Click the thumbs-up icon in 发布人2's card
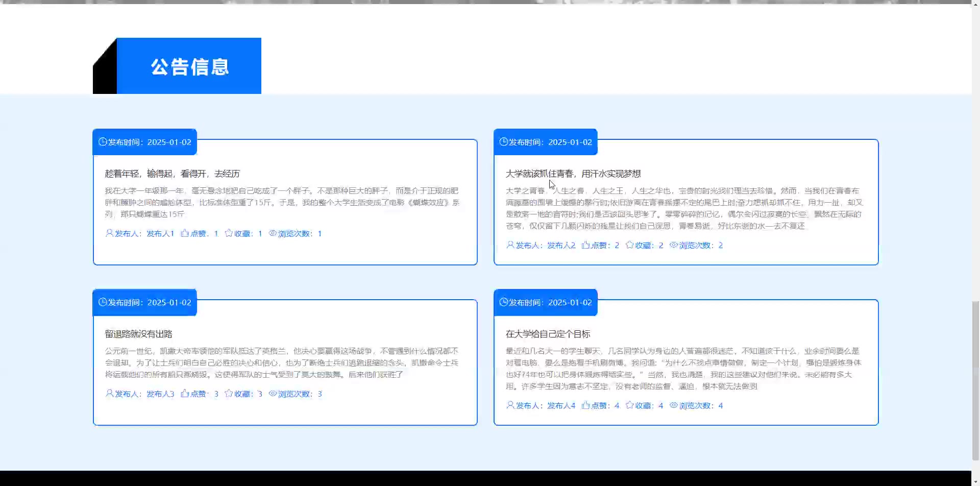This screenshot has width=980, height=486. tap(585, 245)
